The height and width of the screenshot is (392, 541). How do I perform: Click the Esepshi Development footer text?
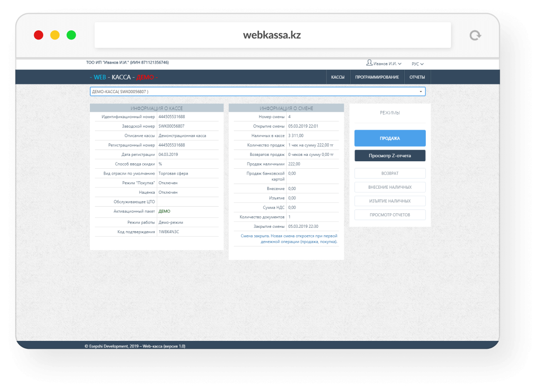(x=135, y=346)
